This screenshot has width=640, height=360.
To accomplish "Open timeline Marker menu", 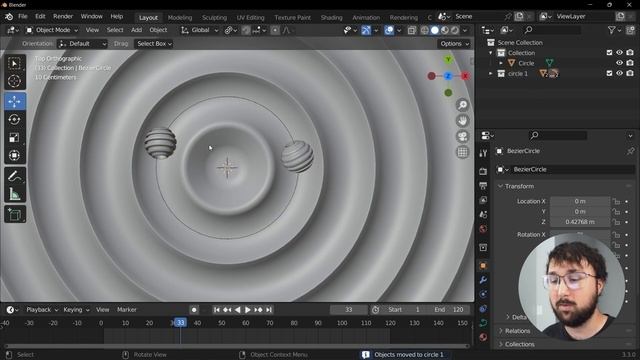I will [x=127, y=310].
